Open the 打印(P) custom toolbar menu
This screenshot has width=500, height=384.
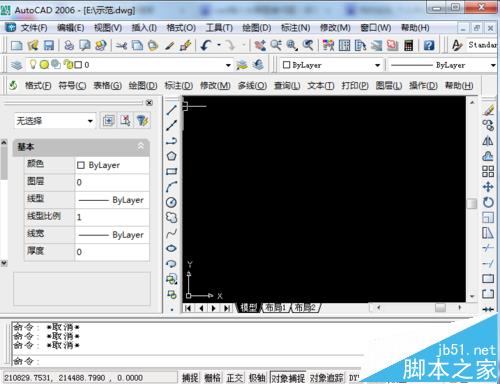pyautogui.click(x=355, y=86)
